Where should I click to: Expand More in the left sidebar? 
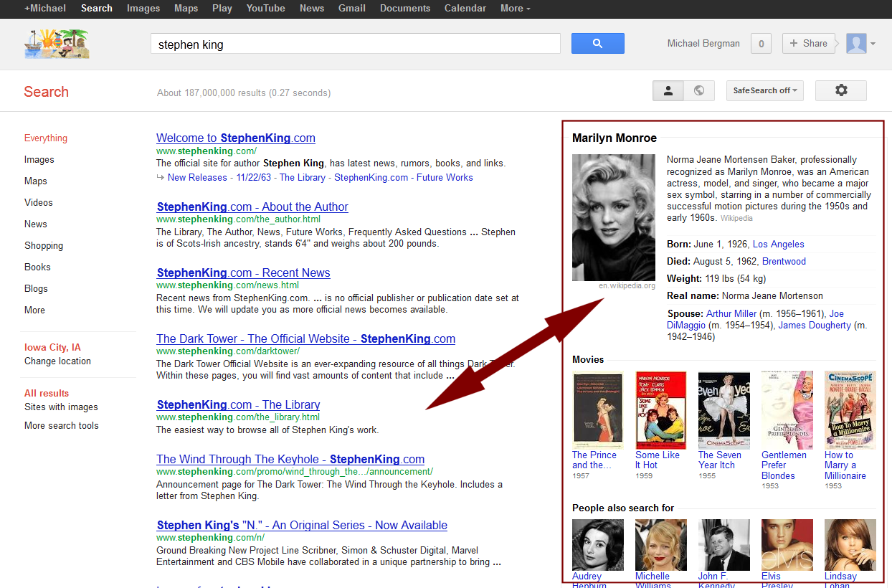[x=34, y=310]
